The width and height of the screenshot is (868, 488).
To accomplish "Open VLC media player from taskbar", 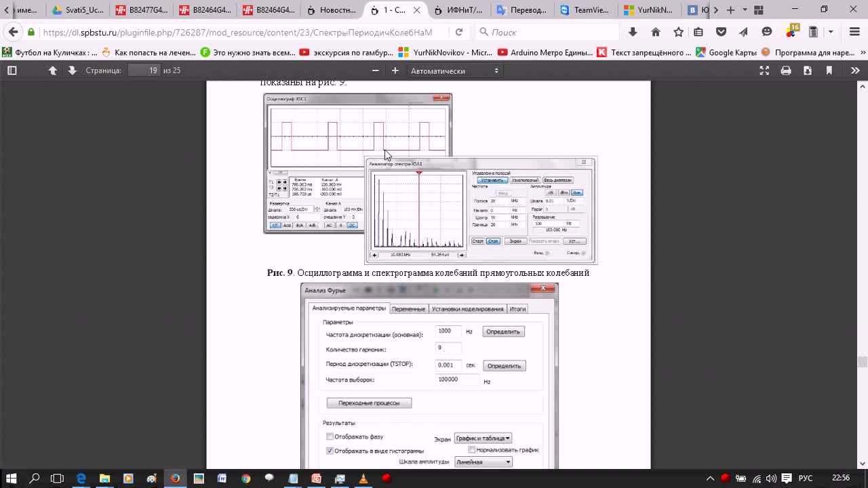I will [x=363, y=479].
